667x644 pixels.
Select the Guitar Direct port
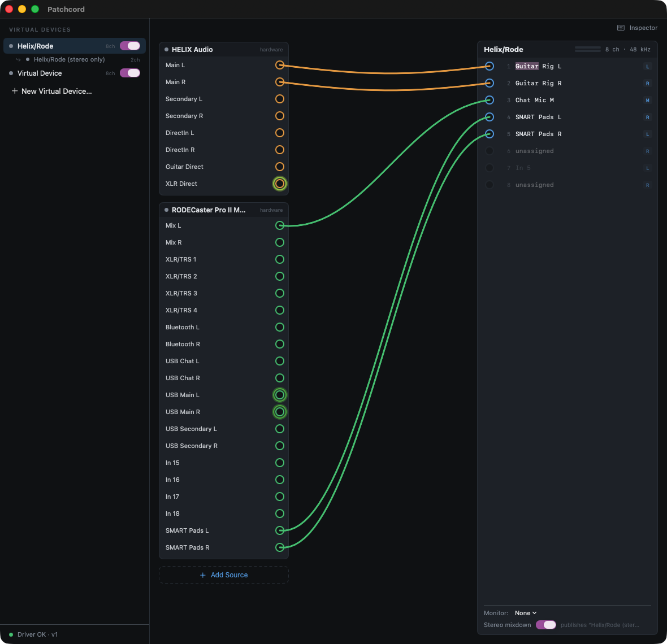(279, 167)
